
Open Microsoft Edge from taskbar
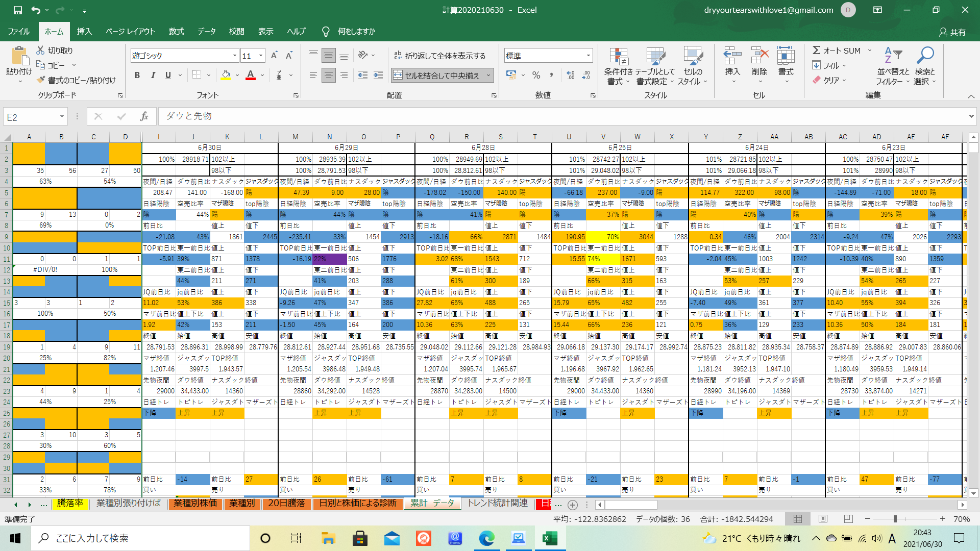click(x=486, y=538)
